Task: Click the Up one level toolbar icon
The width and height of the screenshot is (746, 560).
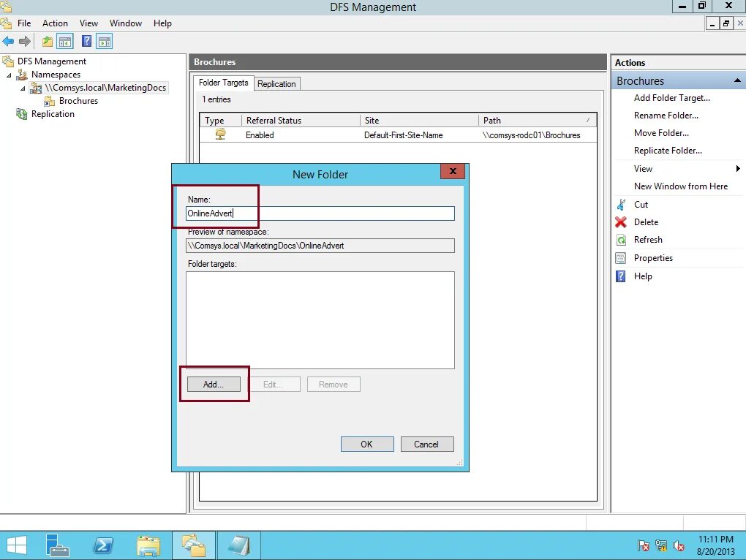Action: click(47, 42)
